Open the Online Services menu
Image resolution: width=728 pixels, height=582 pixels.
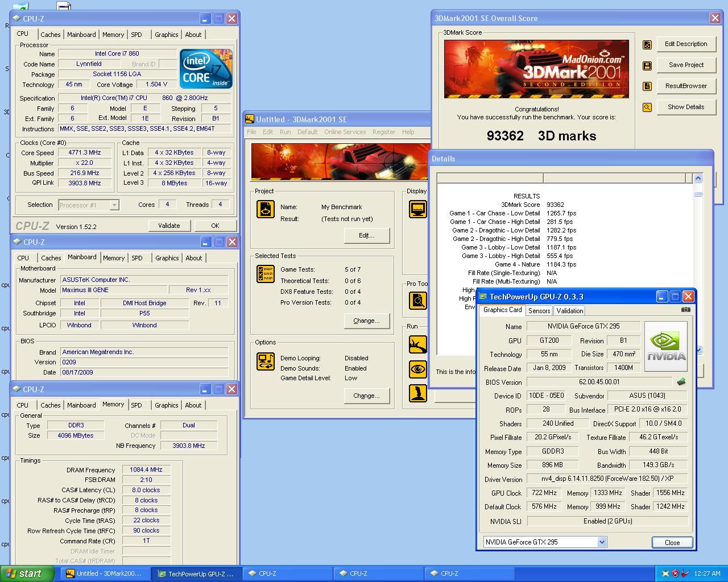pyautogui.click(x=345, y=132)
